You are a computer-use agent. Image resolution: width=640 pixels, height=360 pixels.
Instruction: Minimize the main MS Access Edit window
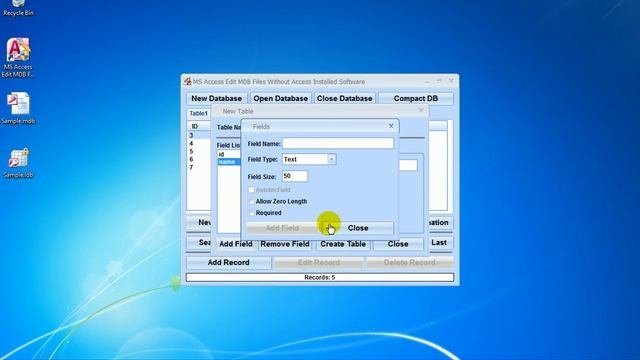pos(427,81)
